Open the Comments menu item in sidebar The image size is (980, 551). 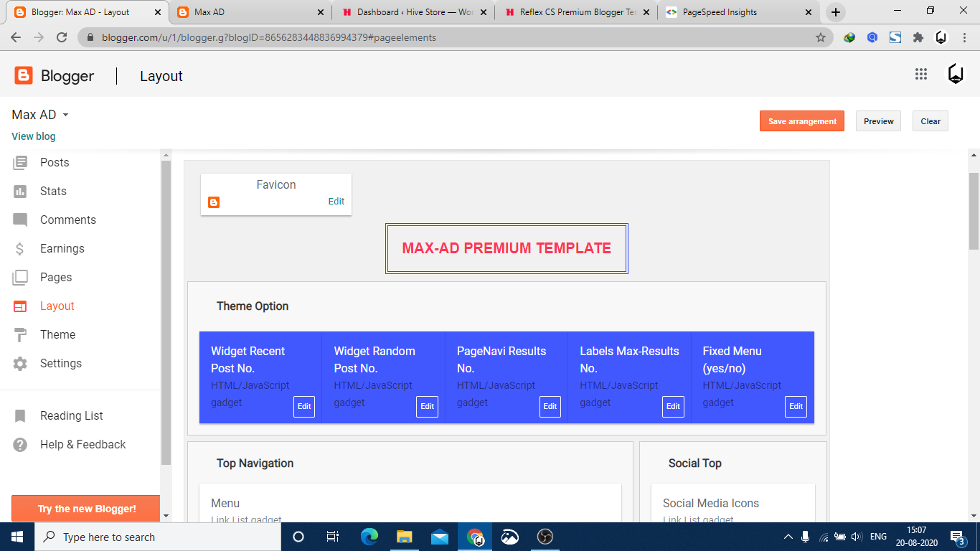(x=67, y=220)
